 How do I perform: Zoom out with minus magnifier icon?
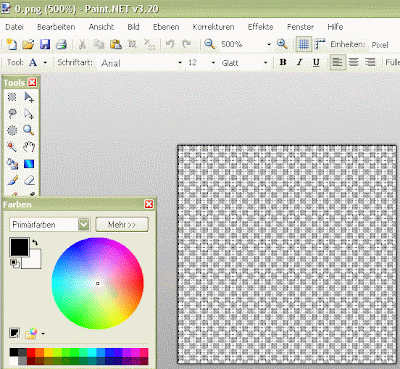[x=210, y=44]
